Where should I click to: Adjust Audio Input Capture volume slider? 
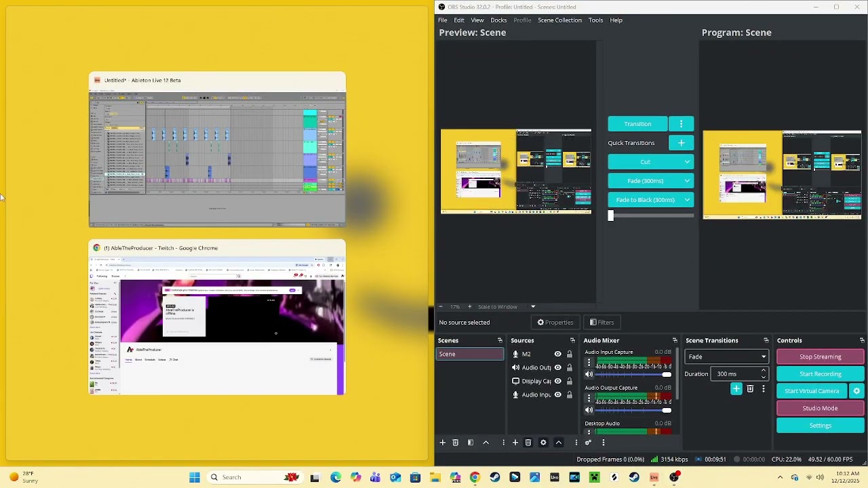pos(633,375)
